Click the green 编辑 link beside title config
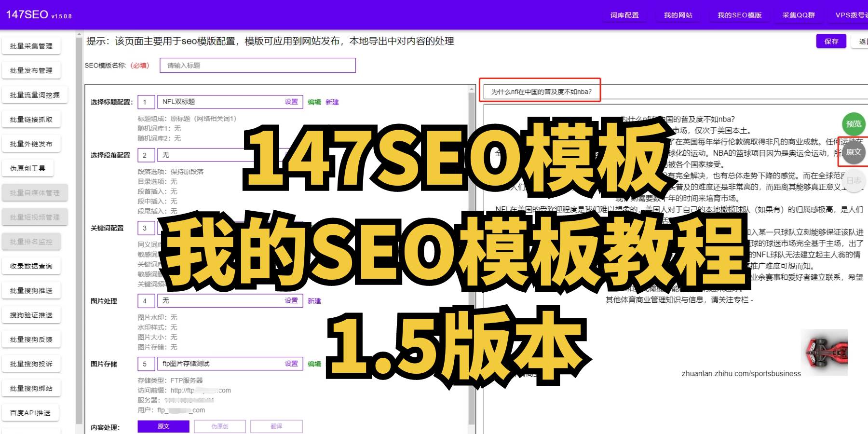Viewport: 868px width, 434px height. [314, 102]
